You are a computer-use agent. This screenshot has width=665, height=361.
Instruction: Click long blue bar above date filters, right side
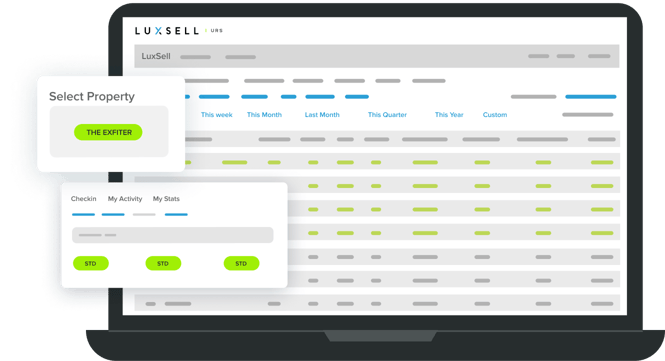590,97
